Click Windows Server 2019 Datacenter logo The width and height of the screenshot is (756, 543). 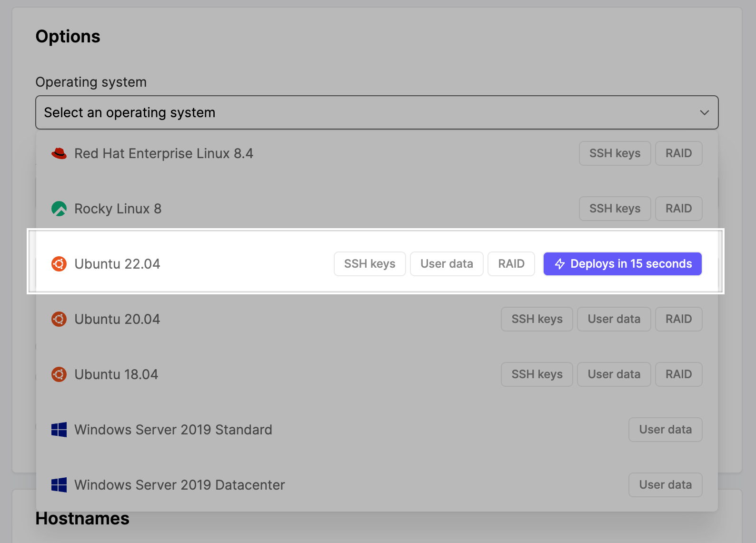[x=59, y=485]
